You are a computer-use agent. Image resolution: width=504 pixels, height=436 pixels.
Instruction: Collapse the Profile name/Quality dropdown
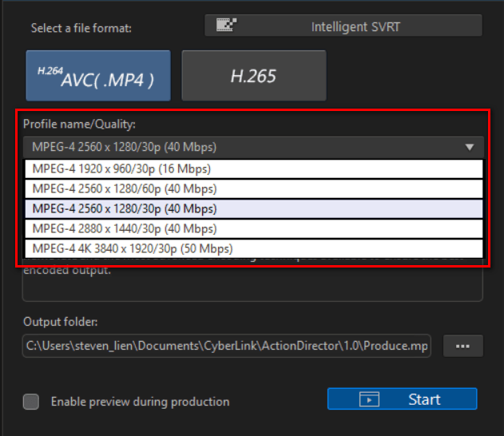pyautogui.click(x=253, y=147)
